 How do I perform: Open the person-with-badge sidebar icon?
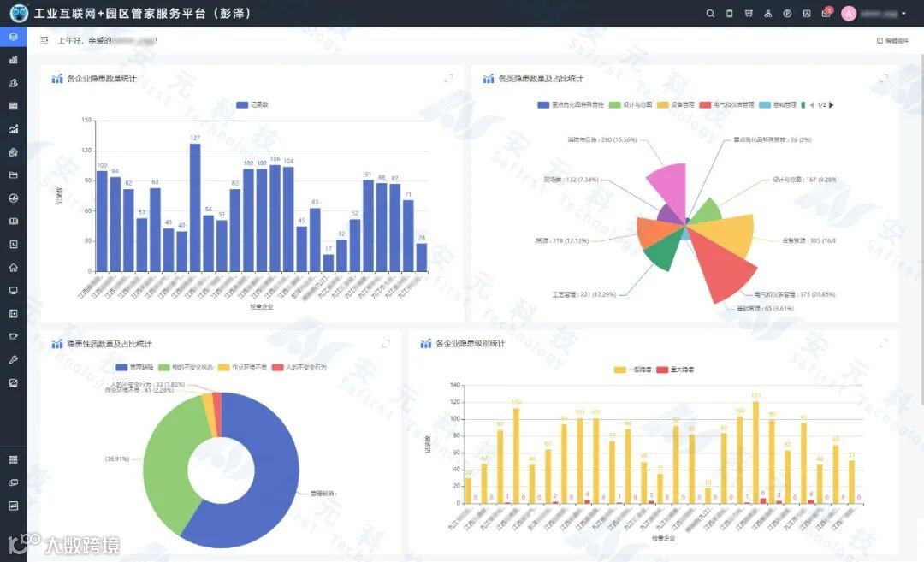13,83
